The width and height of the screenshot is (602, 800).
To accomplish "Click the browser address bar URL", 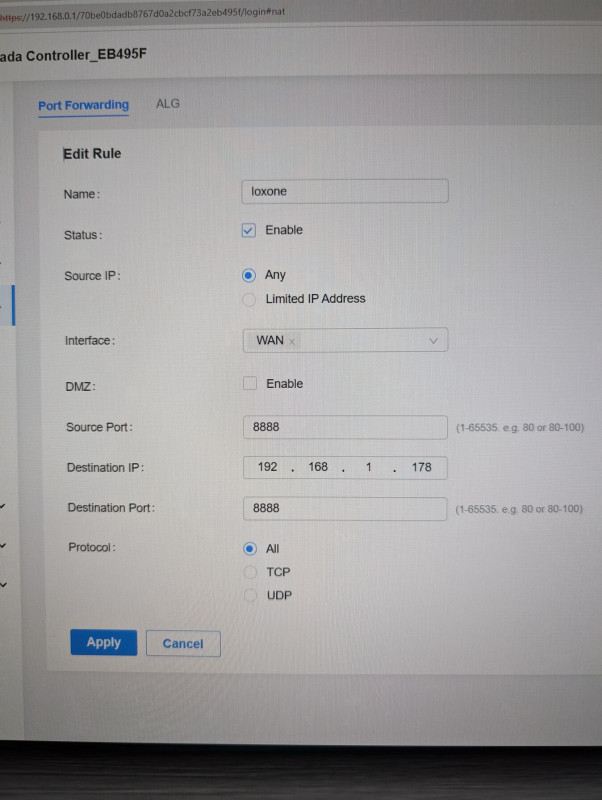I will (143, 14).
